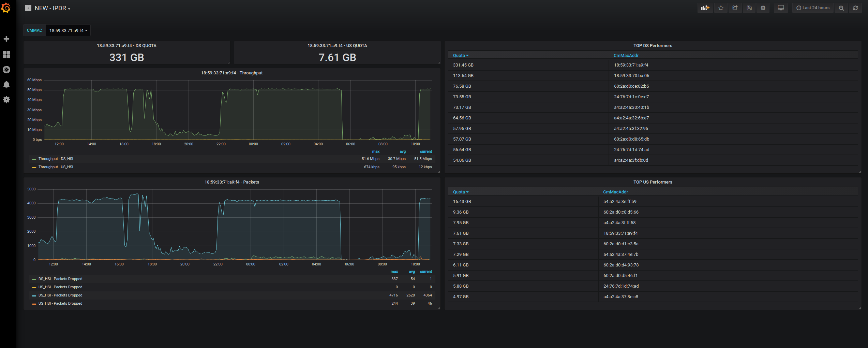868x348 pixels.
Task: Sort TOP DS Performers by CmMacAddr column
Action: tap(626, 56)
